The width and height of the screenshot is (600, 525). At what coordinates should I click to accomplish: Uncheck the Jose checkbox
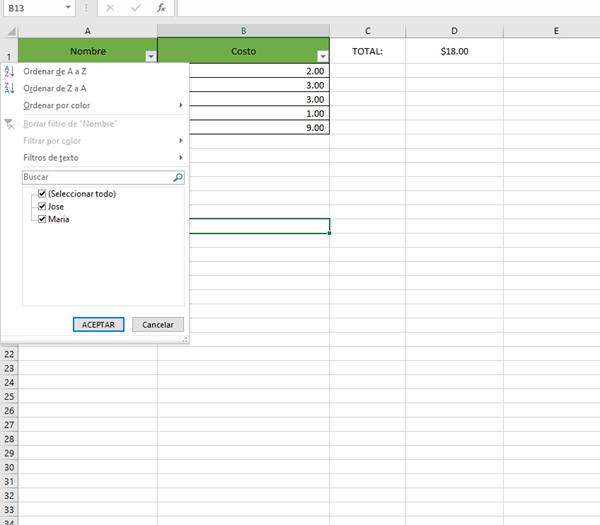pyautogui.click(x=42, y=206)
